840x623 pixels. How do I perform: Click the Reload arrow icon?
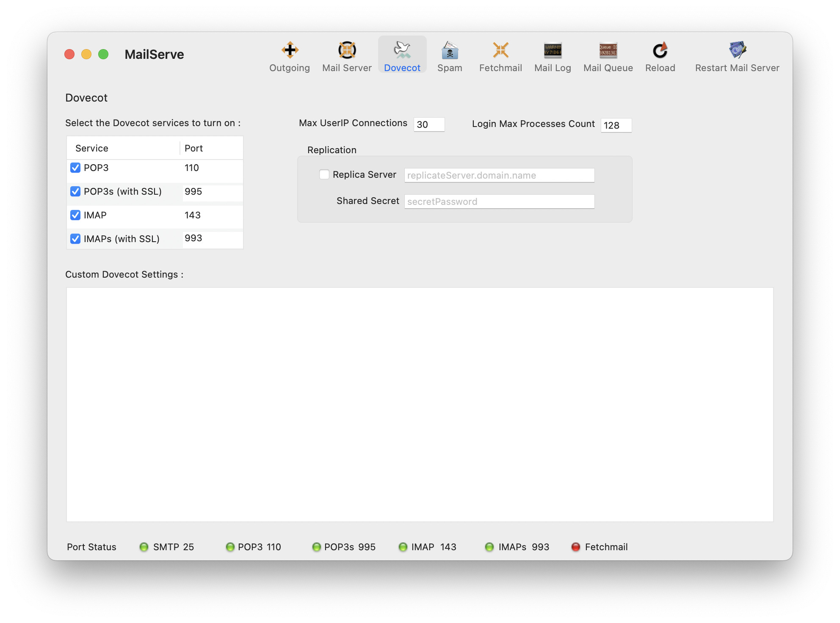click(660, 51)
